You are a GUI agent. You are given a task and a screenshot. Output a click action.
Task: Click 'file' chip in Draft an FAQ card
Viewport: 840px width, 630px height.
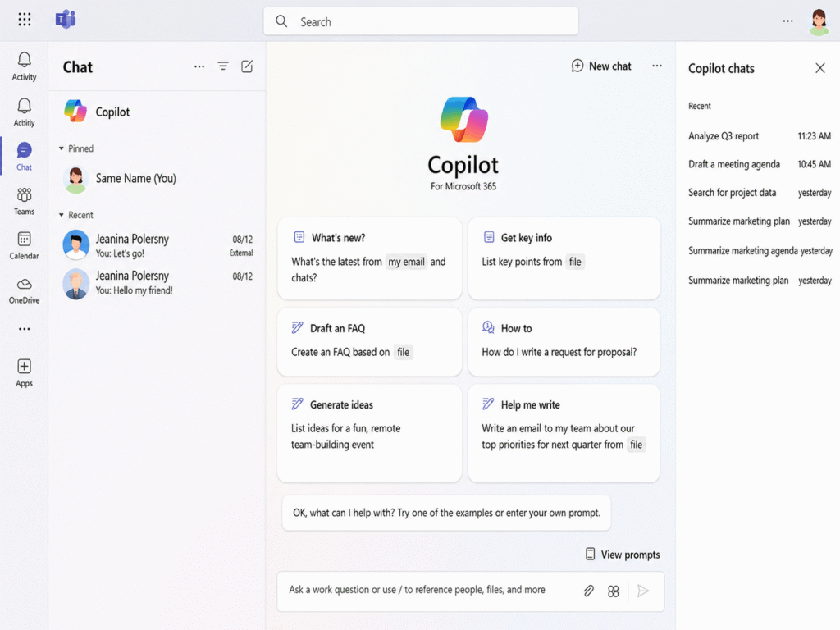(403, 353)
